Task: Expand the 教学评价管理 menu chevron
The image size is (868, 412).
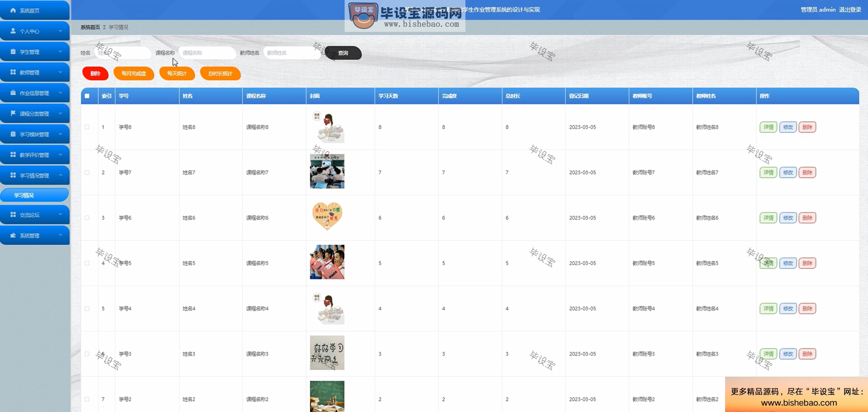Action: (x=60, y=154)
